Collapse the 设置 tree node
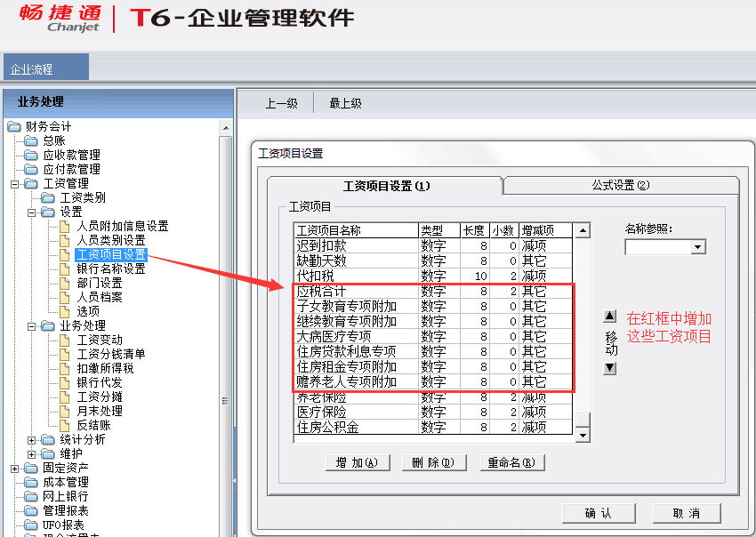The image size is (756, 537). [x=31, y=212]
